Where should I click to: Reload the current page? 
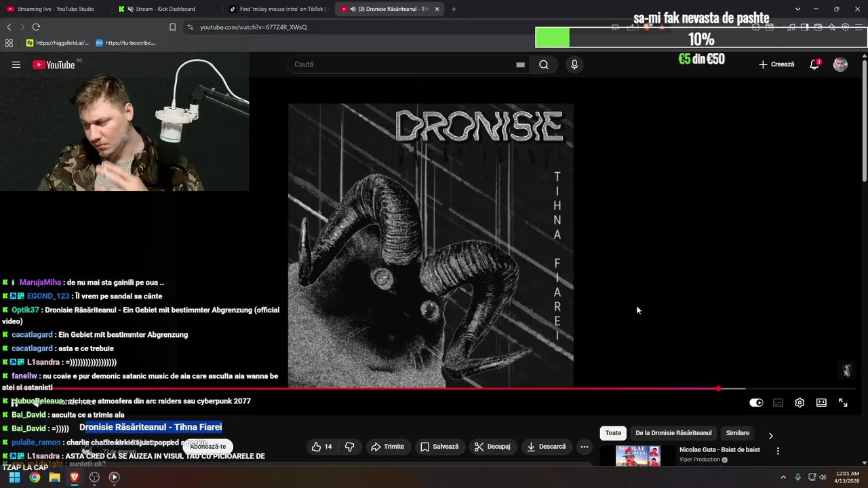point(36,27)
